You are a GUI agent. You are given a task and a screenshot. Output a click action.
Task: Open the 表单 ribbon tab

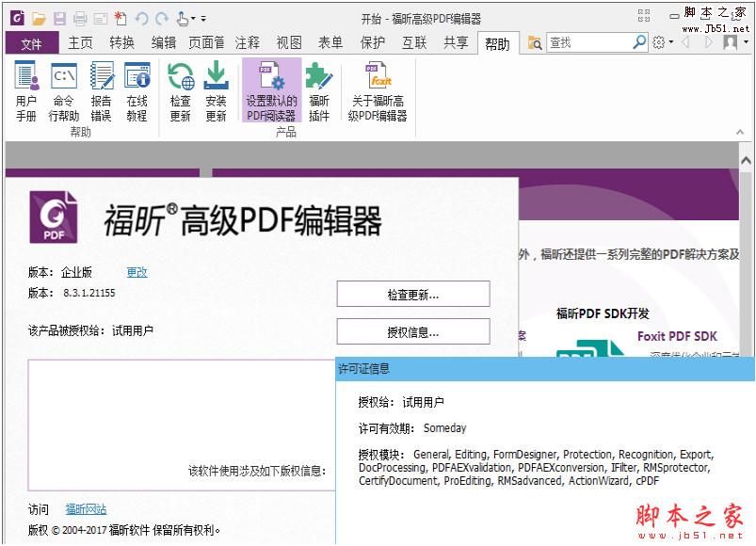(330, 43)
